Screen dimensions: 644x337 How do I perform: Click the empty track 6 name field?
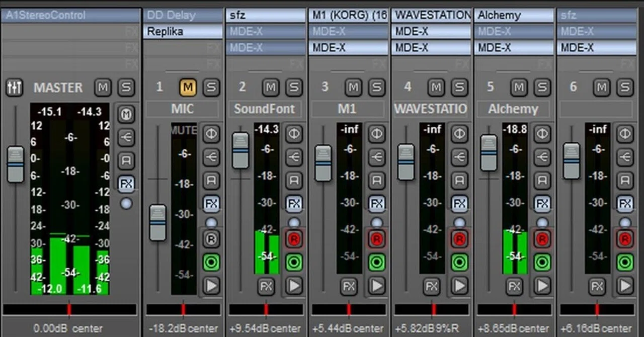click(x=596, y=109)
